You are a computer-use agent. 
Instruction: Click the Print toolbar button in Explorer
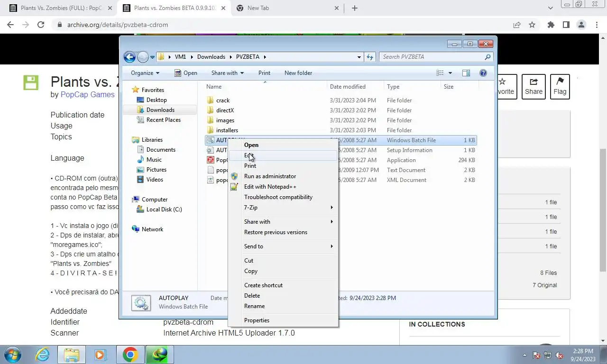coord(264,73)
